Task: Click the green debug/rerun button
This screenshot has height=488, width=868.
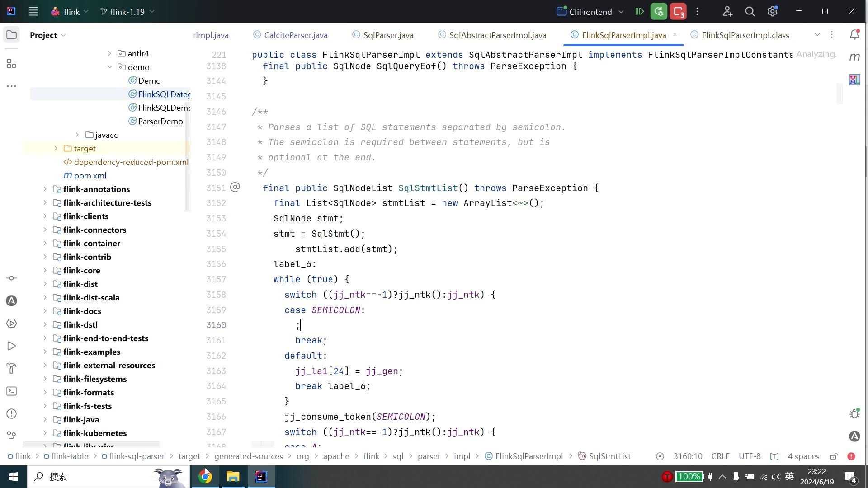Action: tap(659, 12)
